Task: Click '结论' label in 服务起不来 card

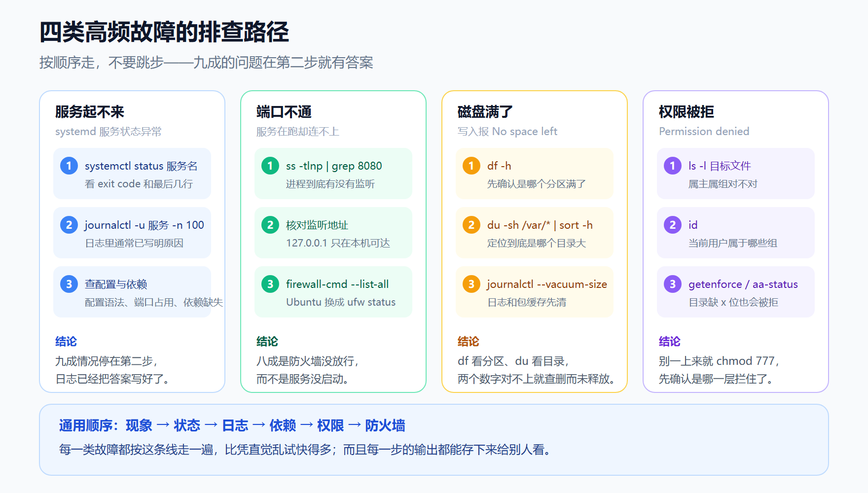Action: point(66,341)
